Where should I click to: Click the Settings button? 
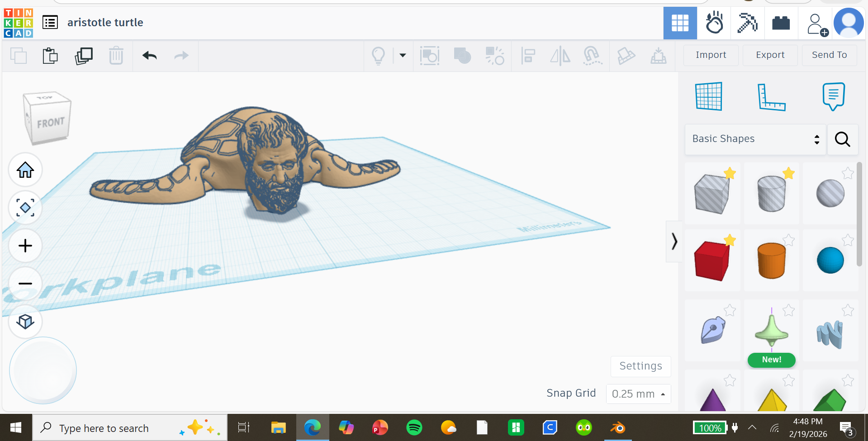(640, 366)
